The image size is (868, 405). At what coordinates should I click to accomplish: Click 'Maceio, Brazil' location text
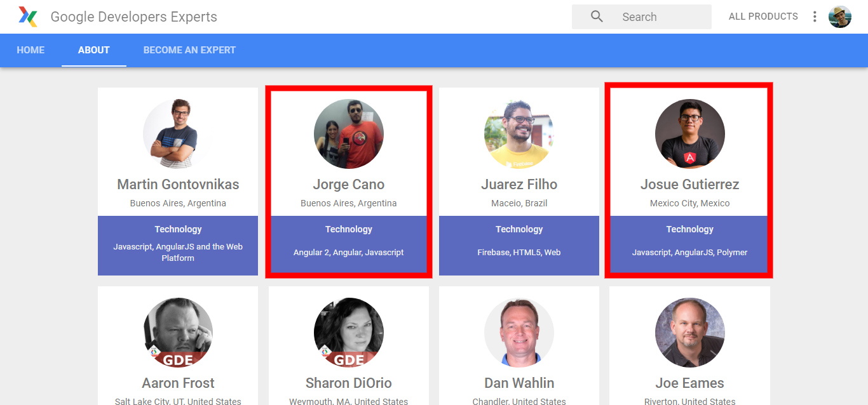tap(519, 204)
